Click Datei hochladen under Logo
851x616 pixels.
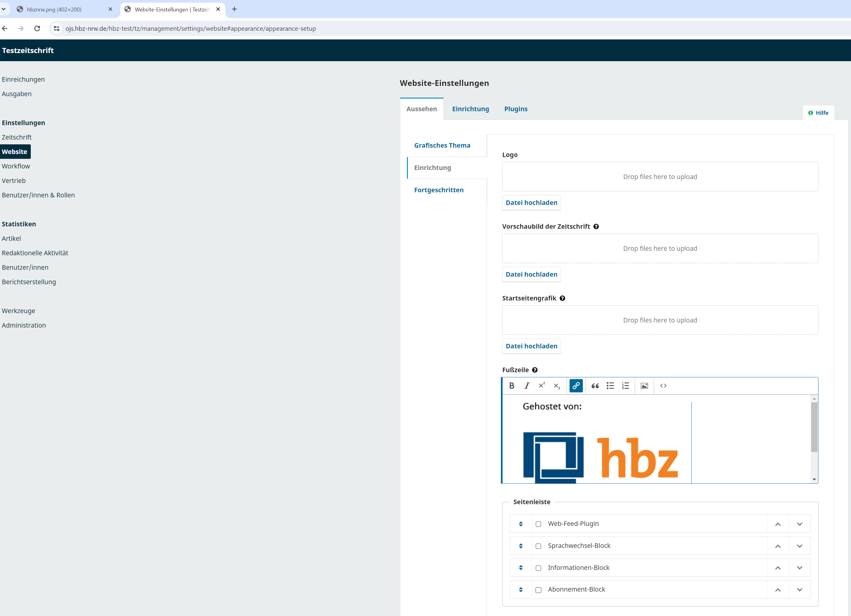click(531, 203)
